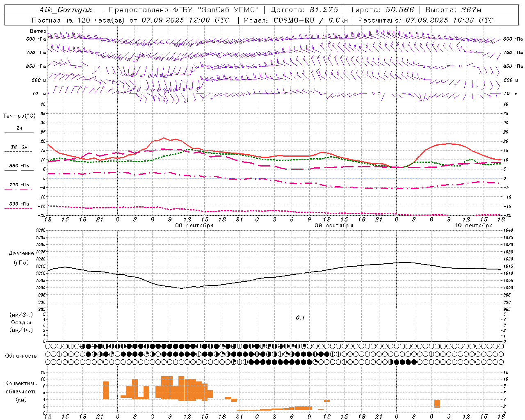Click the 500 м wind level label on left
Viewport: 525px width, 420px height.
[x=39, y=80]
